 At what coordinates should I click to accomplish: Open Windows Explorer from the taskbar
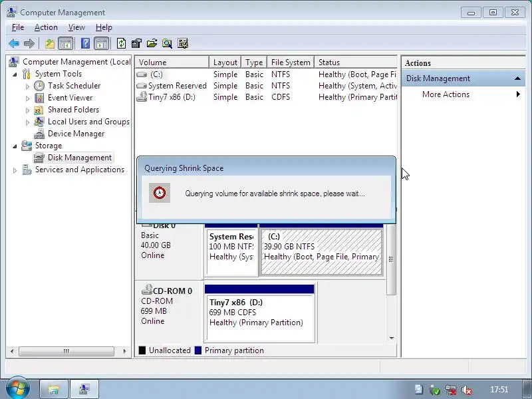point(54,389)
